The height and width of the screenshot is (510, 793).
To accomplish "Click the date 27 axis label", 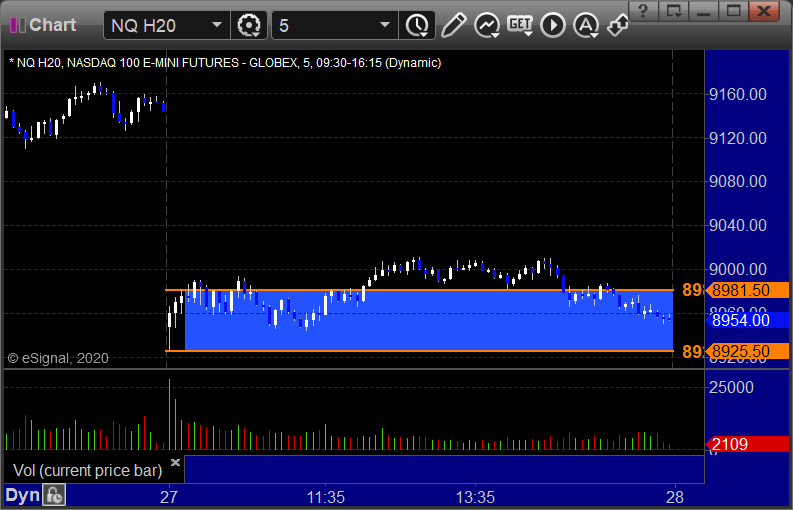I will pyautogui.click(x=169, y=497).
